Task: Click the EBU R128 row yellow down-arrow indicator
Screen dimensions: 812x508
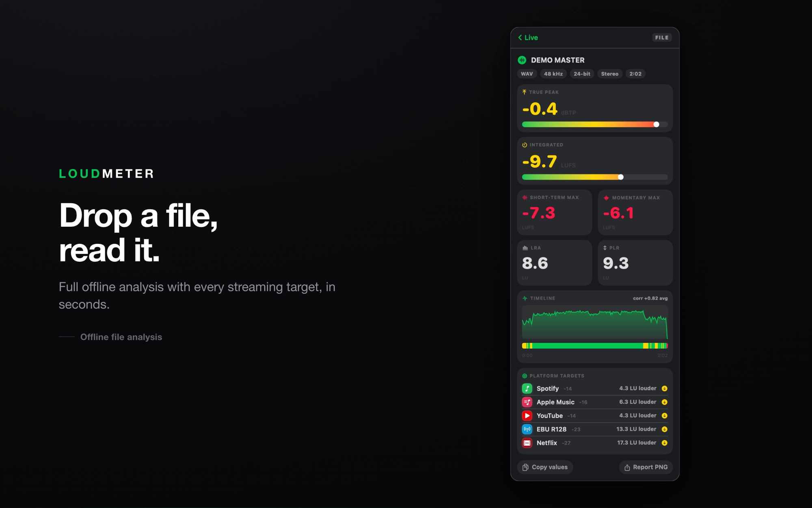Action: click(664, 429)
